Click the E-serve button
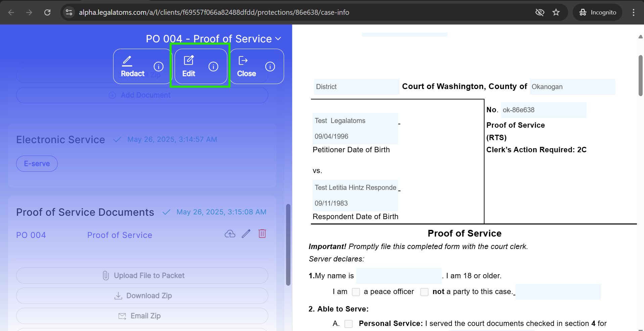This screenshot has width=644, height=331. (x=37, y=164)
